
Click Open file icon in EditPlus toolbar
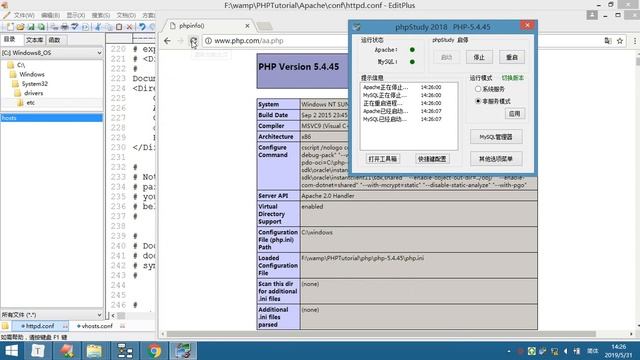tap(20, 27)
